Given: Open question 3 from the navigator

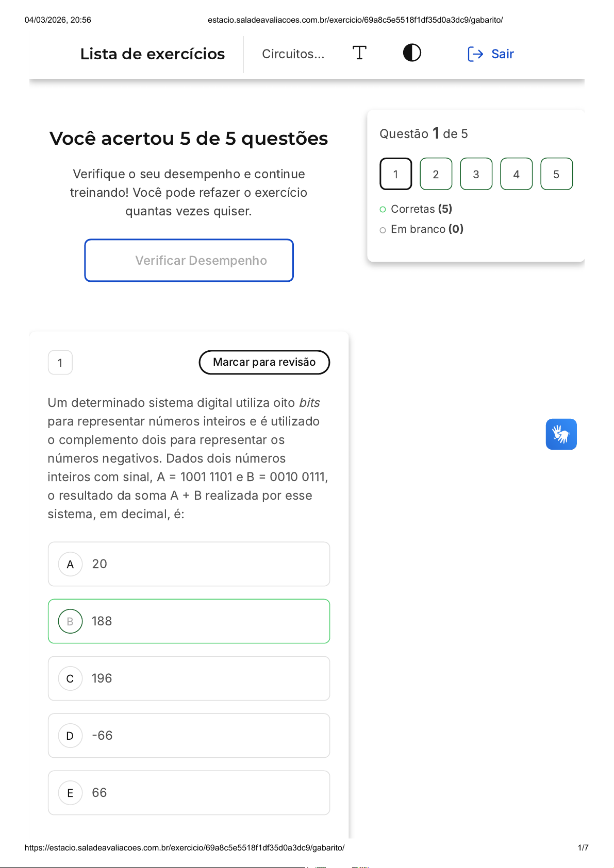Looking at the screenshot, I should coord(476,174).
